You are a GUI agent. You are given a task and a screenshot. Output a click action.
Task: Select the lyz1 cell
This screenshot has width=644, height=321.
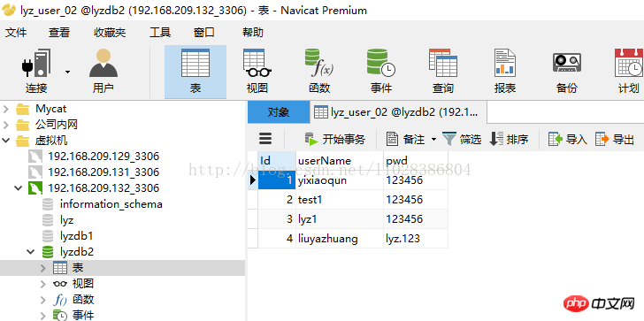click(340, 218)
